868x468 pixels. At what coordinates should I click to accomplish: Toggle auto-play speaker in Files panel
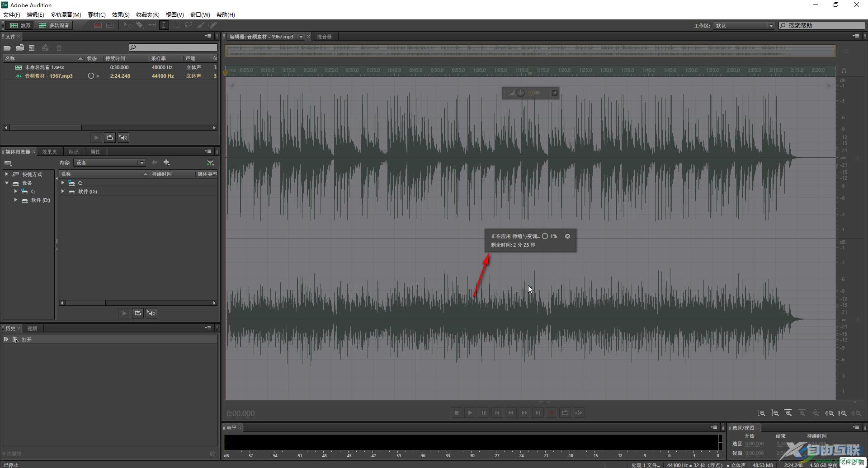click(x=123, y=137)
